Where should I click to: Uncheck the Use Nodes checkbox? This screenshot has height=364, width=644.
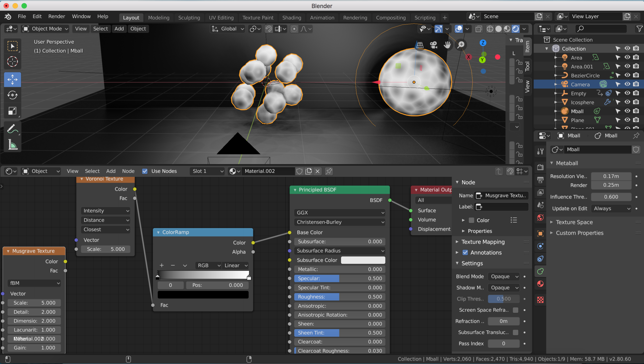click(145, 171)
